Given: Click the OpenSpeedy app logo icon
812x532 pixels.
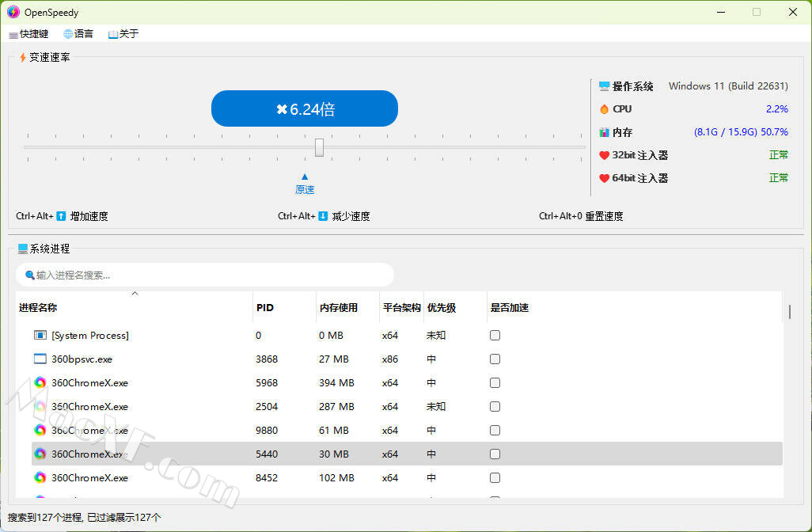Looking at the screenshot, I should [13, 13].
